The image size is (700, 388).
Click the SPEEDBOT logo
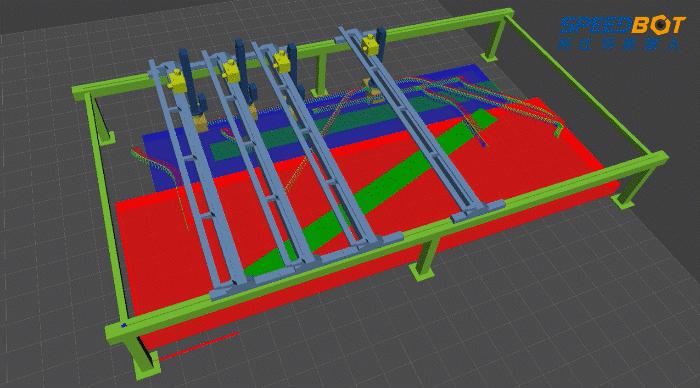pos(621,33)
